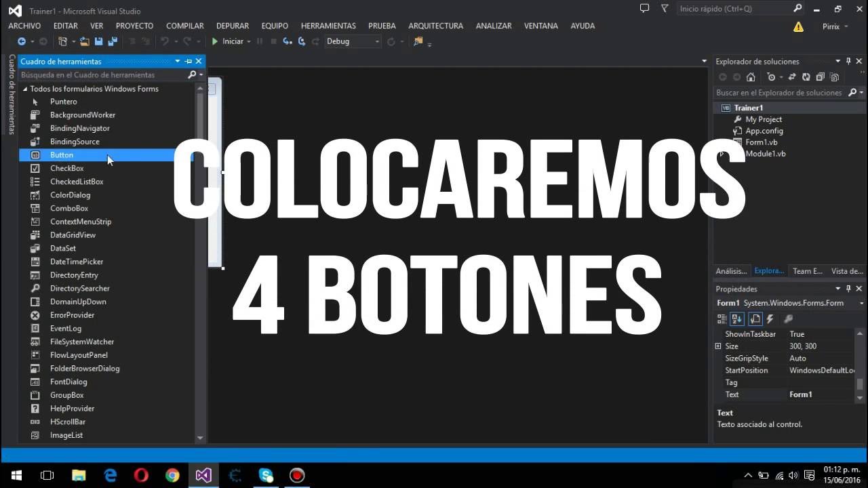The width and height of the screenshot is (868, 488).
Task: Pin the Propiedades panel
Action: 848,289
